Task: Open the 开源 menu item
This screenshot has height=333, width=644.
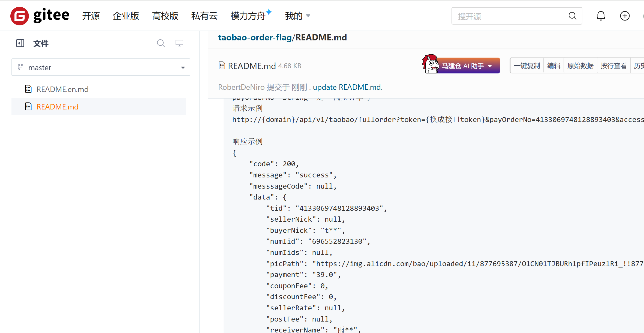Action: pyautogui.click(x=91, y=16)
